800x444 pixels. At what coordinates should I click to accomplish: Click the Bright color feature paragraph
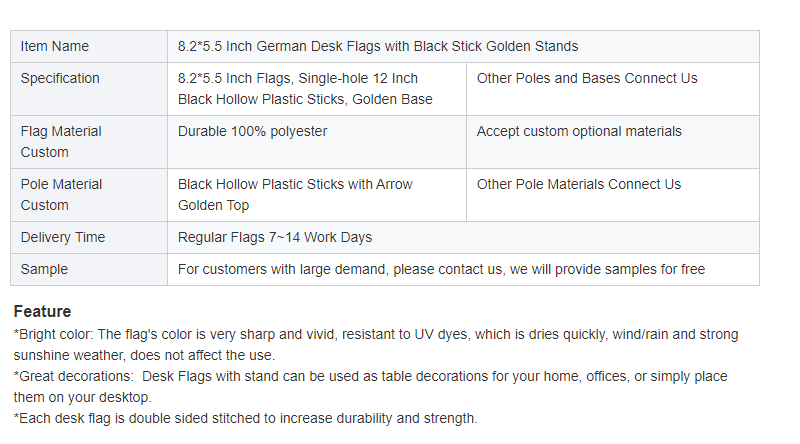coord(376,344)
